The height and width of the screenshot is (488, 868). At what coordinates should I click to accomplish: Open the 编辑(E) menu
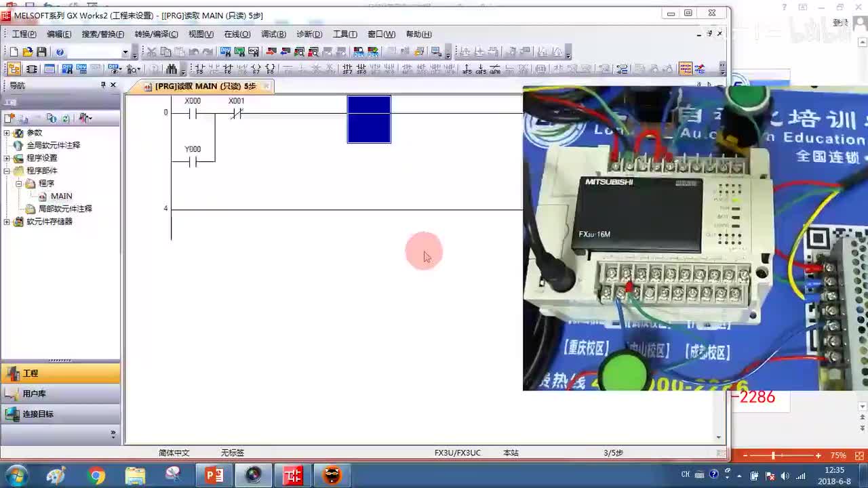click(x=59, y=34)
